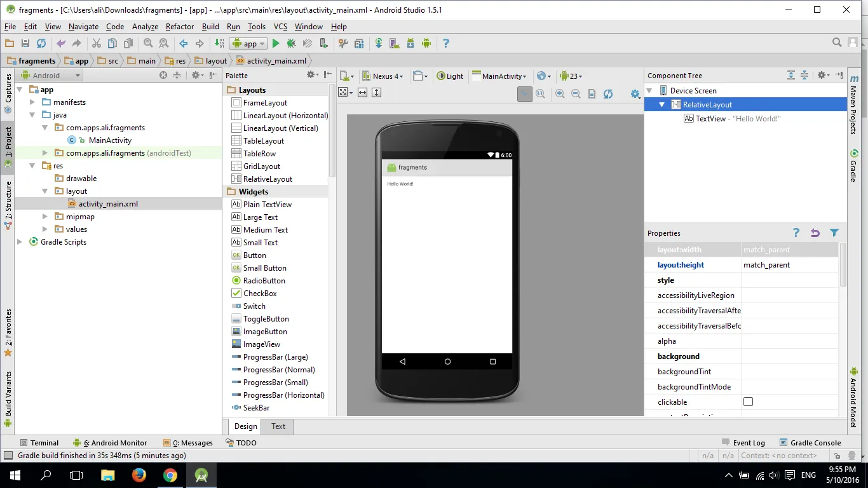Click the Help question mark in toolbar

click(x=445, y=43)
